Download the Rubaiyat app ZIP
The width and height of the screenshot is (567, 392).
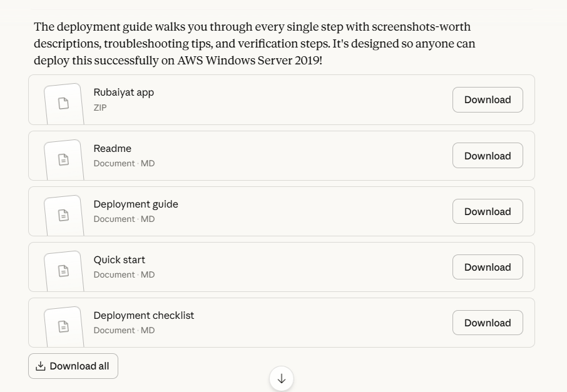488,100
